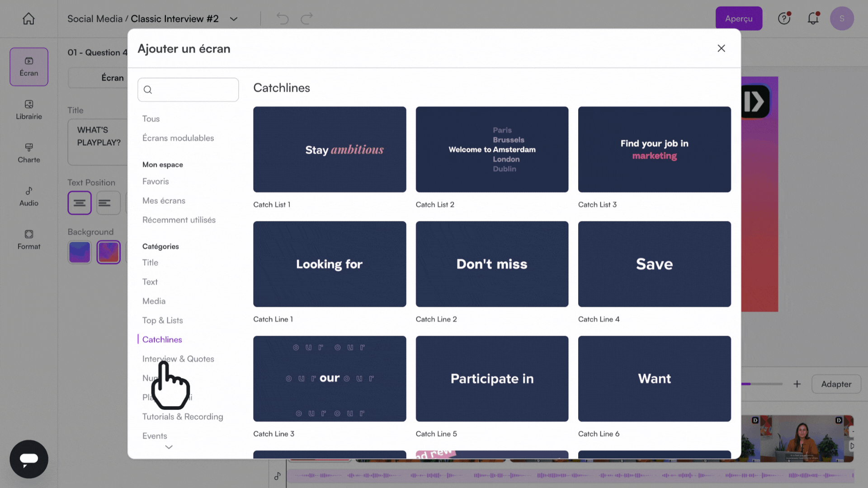Open the notifications bell
The width and height of the screenshot is (868, 488).
pyautogui.click(x=813, y=19)
